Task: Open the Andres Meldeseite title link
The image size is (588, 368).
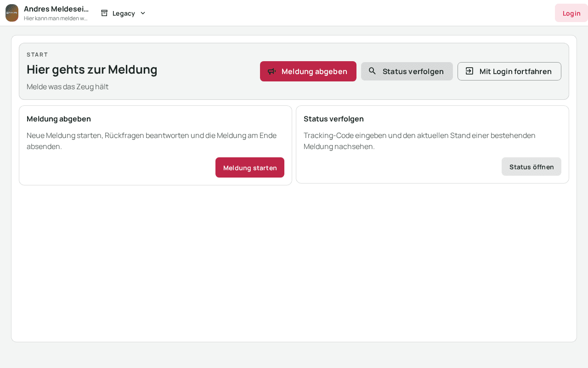Action: (x=56, y=9)
